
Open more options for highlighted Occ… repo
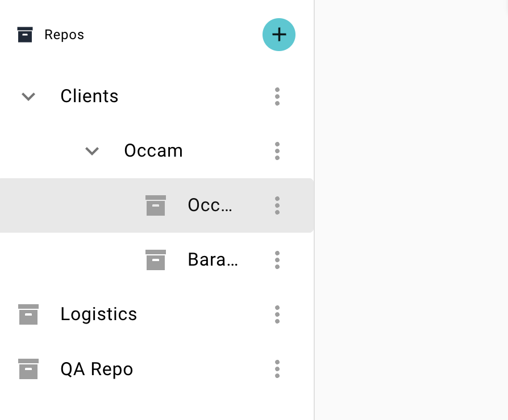coord(277,205)
